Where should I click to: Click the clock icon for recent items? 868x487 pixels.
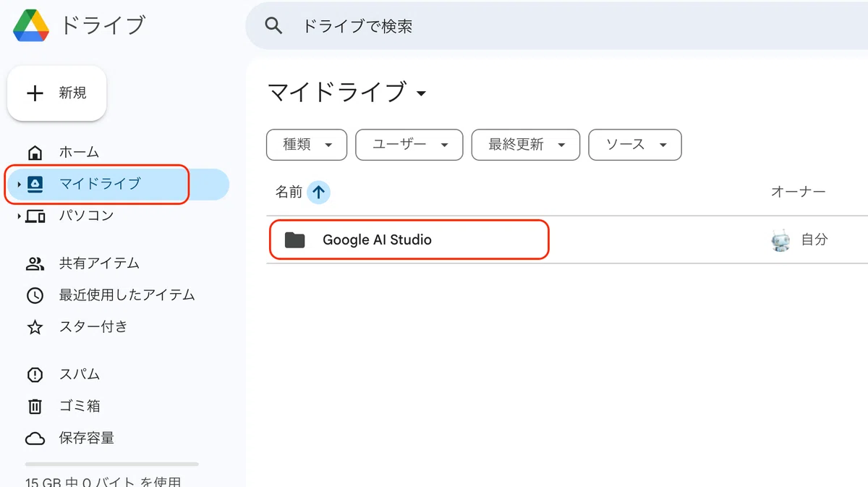tap(35, 295)
